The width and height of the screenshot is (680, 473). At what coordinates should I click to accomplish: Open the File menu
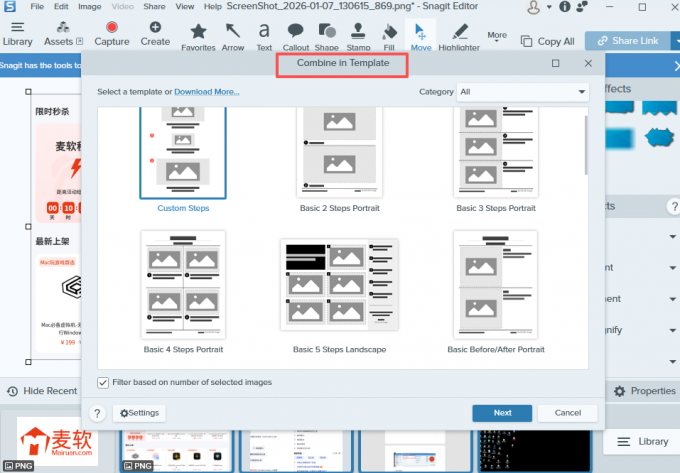point(36,6)
